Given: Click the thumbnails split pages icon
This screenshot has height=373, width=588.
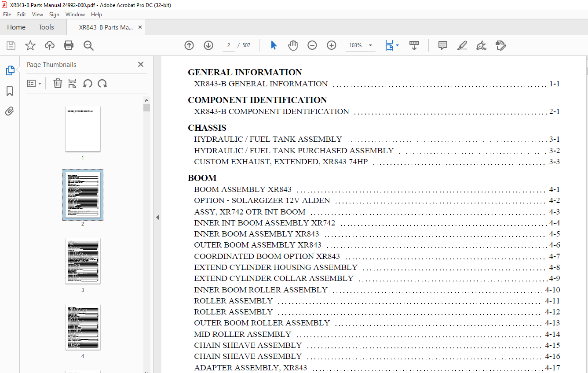Looking at the screenshot, I should [73, 83].
